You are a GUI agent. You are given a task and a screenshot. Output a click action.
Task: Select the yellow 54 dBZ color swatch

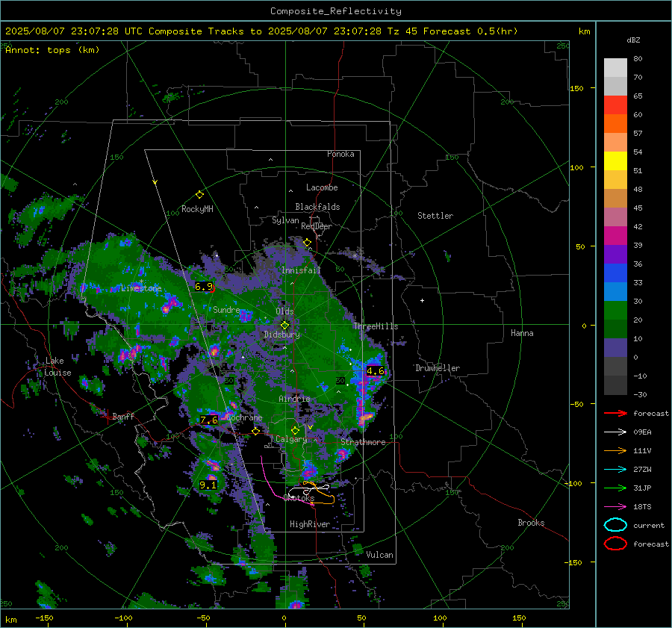click(x=615, y=161)
